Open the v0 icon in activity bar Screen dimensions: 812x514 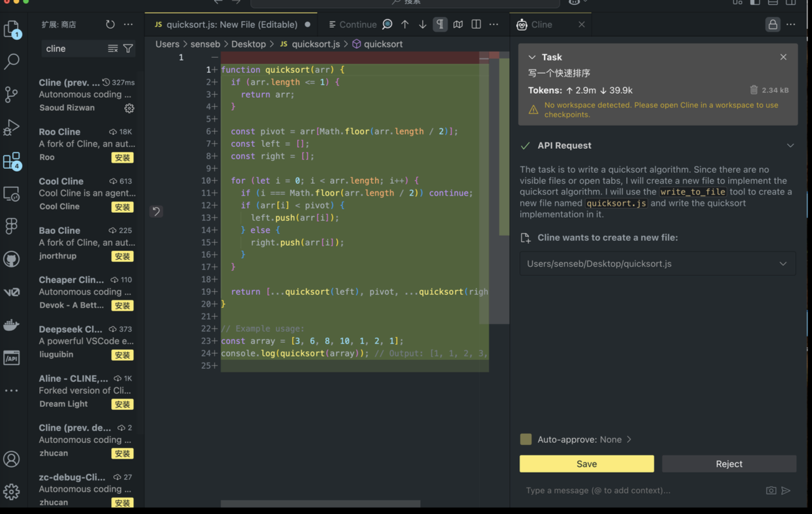[12, 292]
